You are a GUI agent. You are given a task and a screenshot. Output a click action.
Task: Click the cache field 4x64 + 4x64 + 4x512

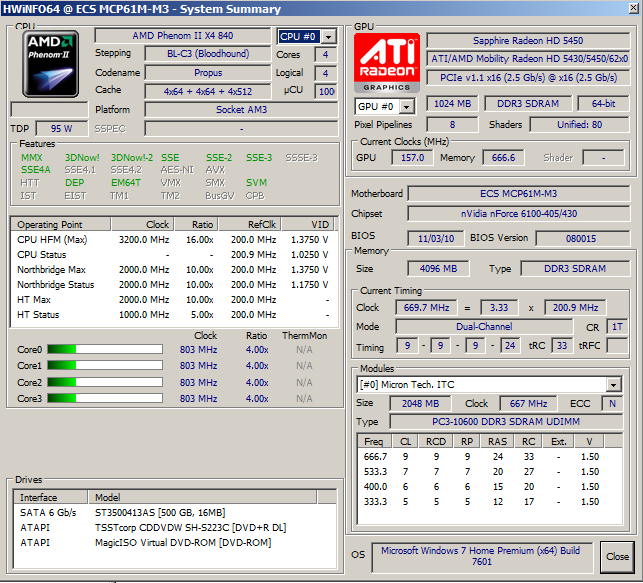pos(208,91)
